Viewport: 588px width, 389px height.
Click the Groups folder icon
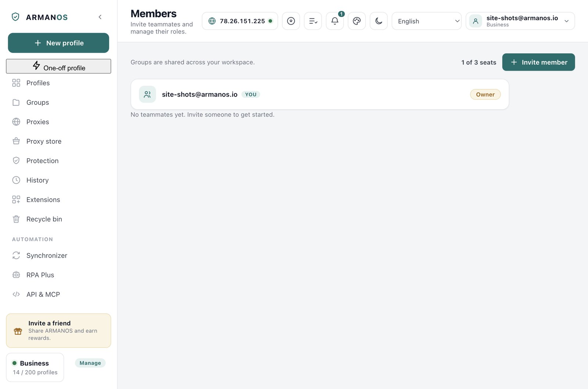(x=16, y=103)
